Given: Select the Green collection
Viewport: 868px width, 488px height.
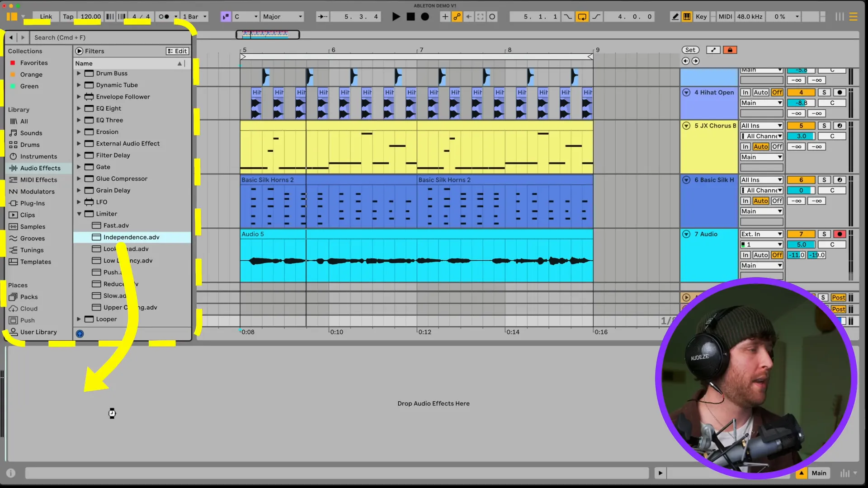Looking at the screenshot, I should (29, 86).
